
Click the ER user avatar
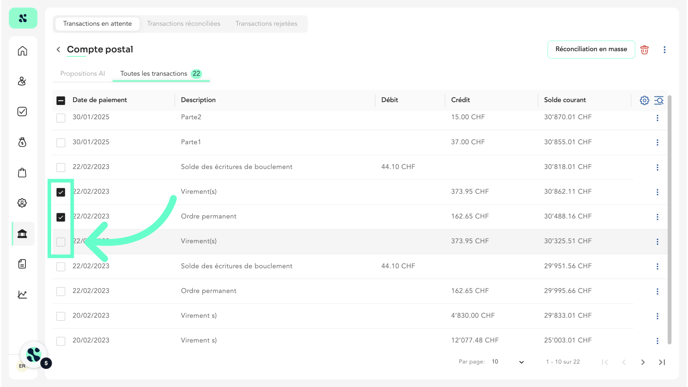pyautogui.click(x=22, y=366)
